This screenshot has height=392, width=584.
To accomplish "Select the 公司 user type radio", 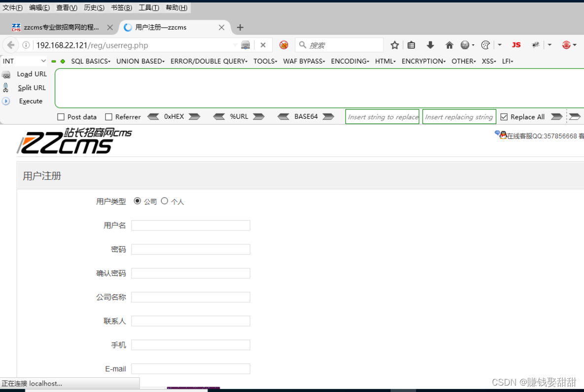I will [x=137, y=201].
